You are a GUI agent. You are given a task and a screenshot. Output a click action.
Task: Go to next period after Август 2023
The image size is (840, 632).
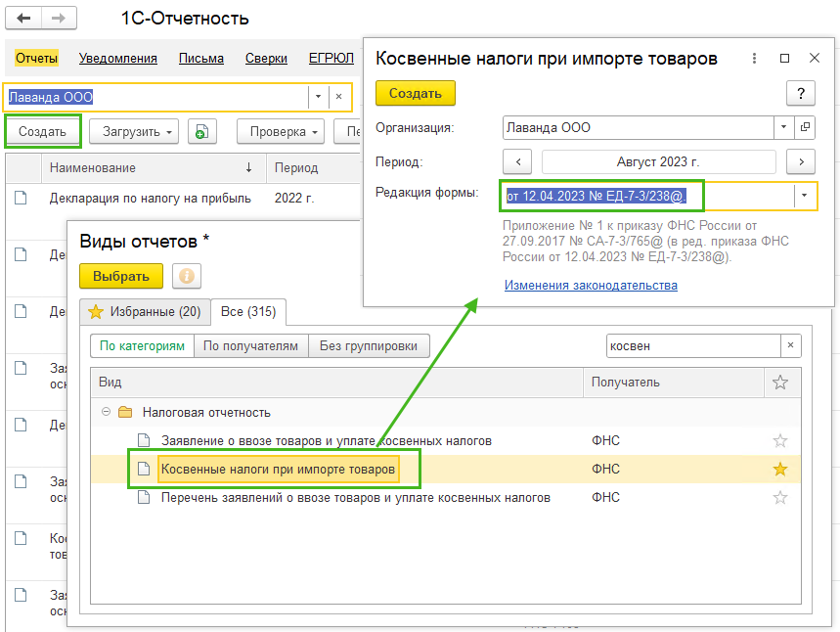[800, 161]
